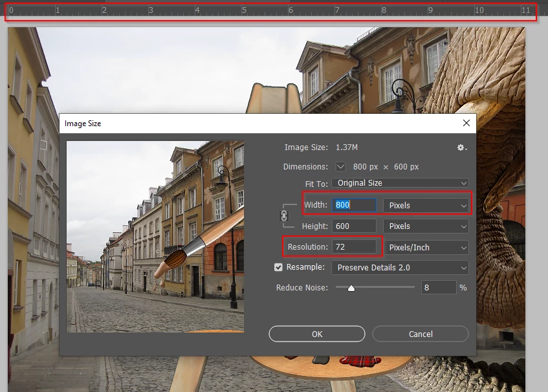548x392 pixels.
Task: Click the Reduce Noise slider handle
Action: pos(351,288)
